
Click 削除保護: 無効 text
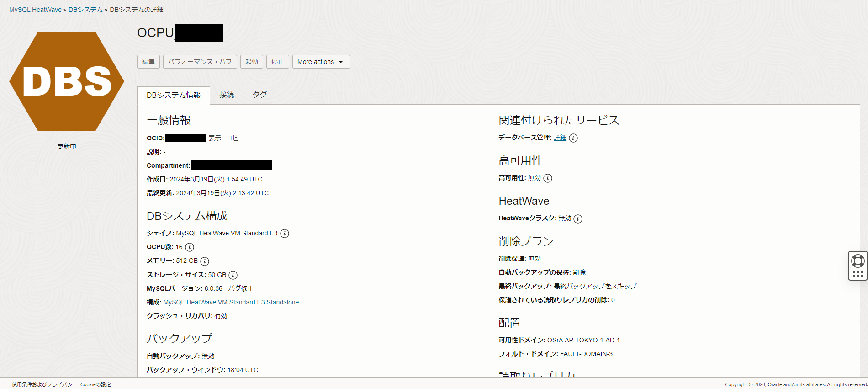point(520,259)
